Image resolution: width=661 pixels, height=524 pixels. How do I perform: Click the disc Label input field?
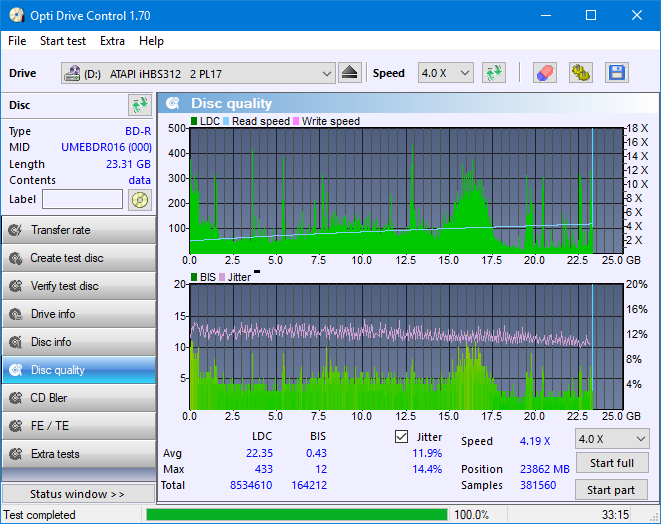click(x=83, y=199)
